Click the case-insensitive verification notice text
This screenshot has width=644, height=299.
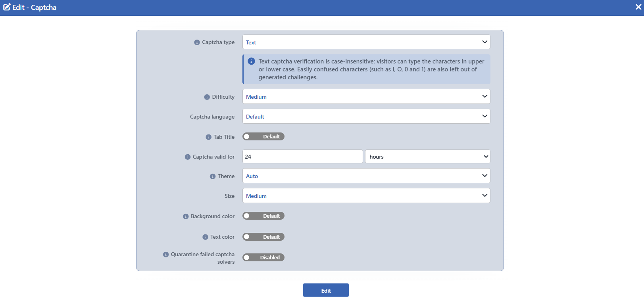371,69
